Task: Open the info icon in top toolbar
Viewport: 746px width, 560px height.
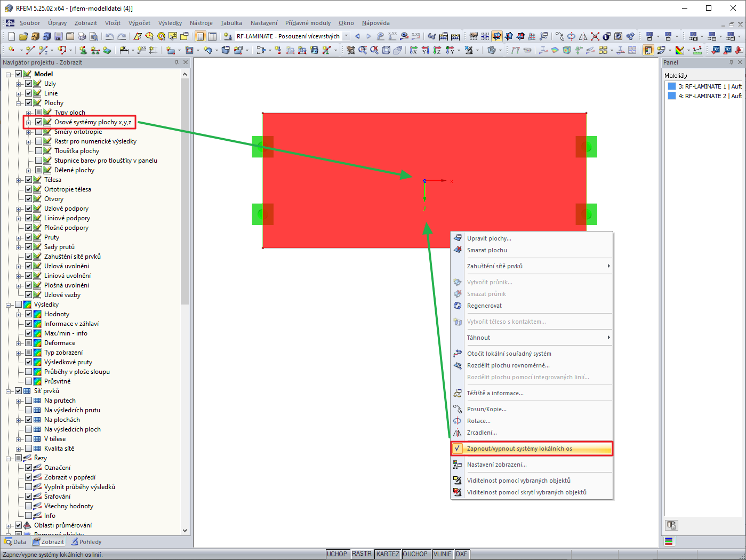Action: click(607, 36)
